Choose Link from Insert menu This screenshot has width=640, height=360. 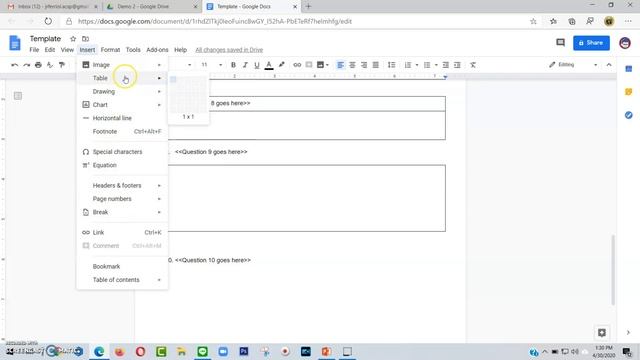coord(122,232)
